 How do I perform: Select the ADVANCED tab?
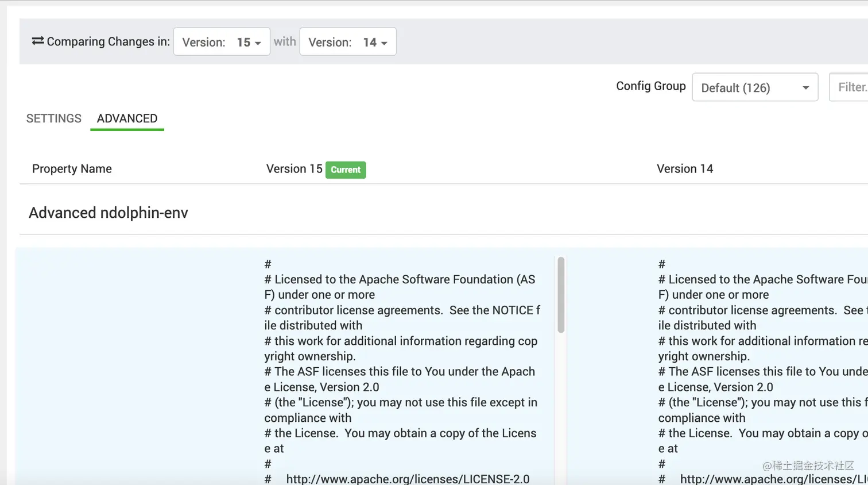click(127, 118)
